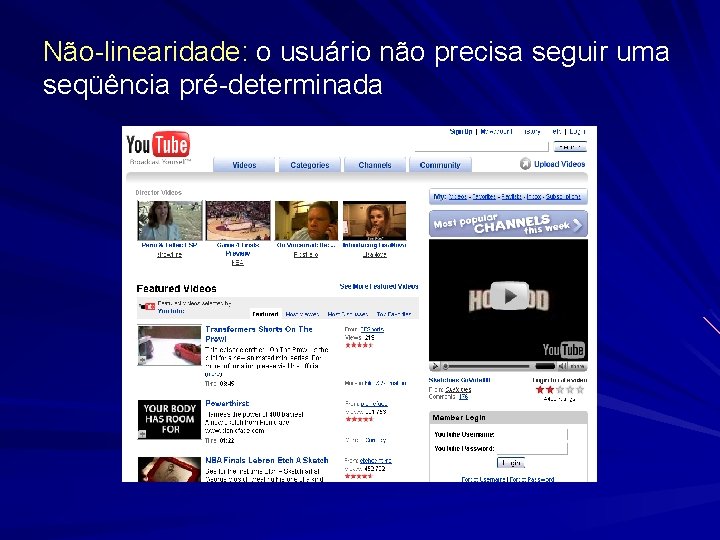Click the comments count link below player
The image size is (720, 540).
point(463,397)
